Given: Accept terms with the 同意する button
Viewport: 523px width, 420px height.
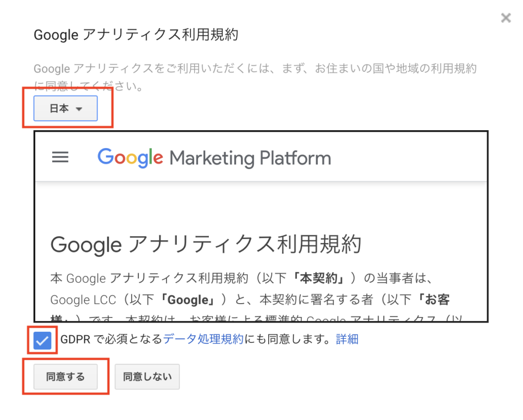Looking at the screenshot, I should 65,377.
